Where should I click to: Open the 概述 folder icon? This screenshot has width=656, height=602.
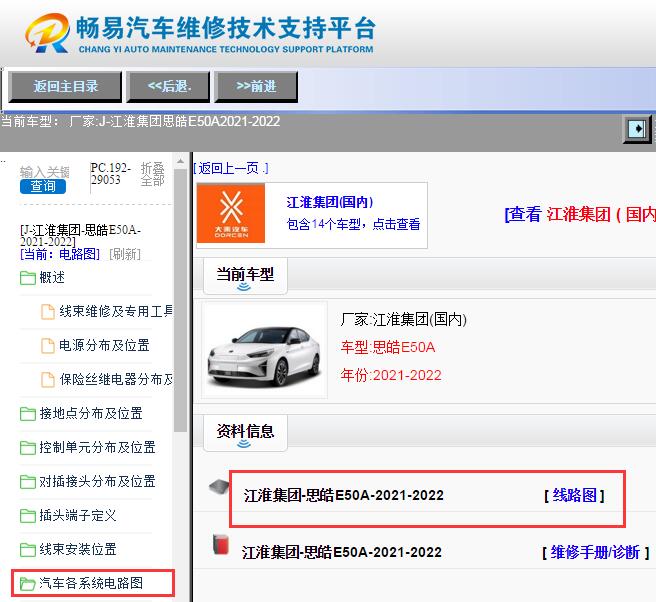coord(28,277)
